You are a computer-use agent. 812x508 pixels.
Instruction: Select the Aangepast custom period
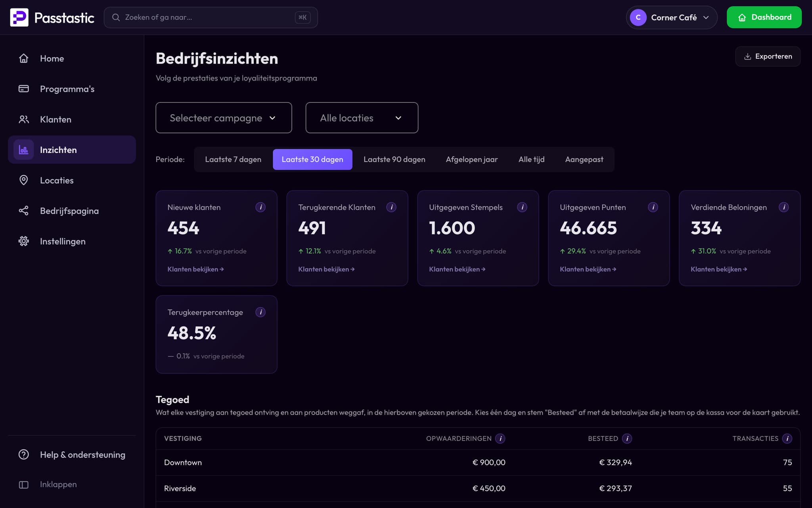click(584, 160)
